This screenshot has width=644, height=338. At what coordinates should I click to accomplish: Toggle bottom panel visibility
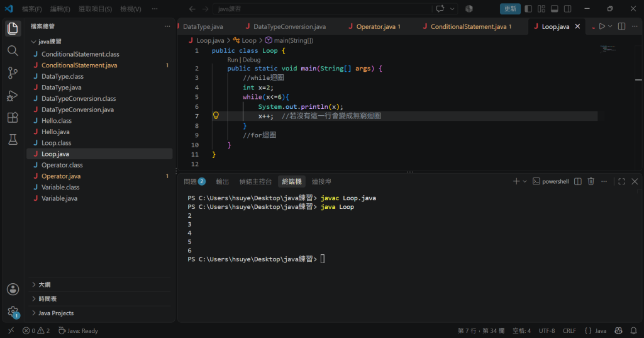(x=555, y=9)
